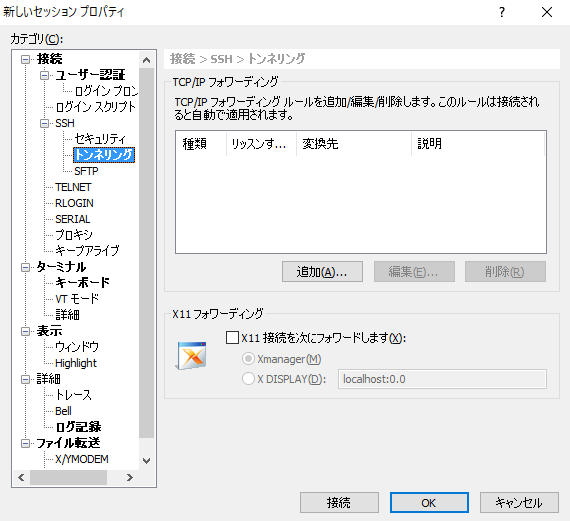The width and height of the screenshot is (570, 521).
Task: Collapse the 表示 tree node
Action: coord(25,331)
